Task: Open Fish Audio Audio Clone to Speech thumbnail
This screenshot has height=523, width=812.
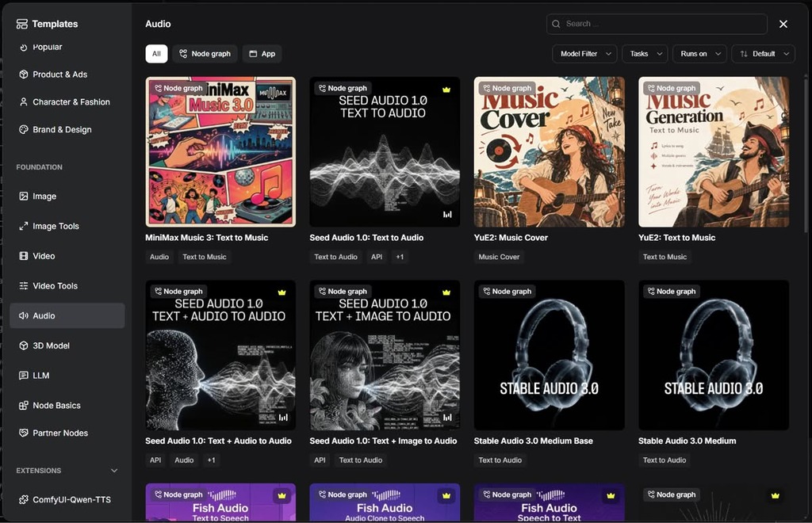Action: coord(385,502)
